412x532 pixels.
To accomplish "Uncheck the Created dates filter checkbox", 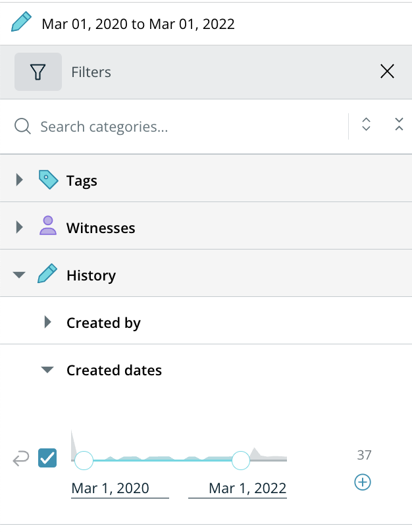I will click(47, 458).
